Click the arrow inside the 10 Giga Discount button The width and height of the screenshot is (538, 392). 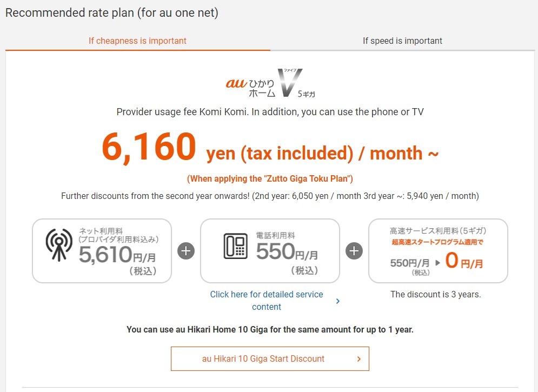point(358,358)
